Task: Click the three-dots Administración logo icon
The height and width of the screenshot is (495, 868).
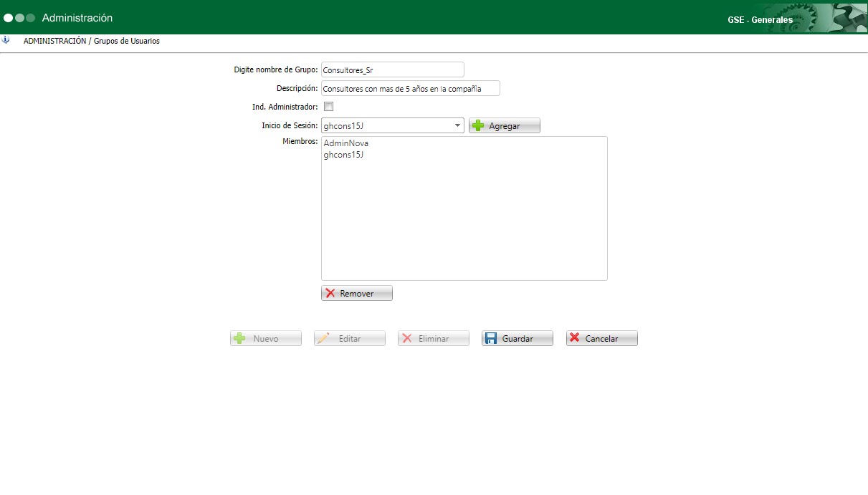Action: (19, 18)
